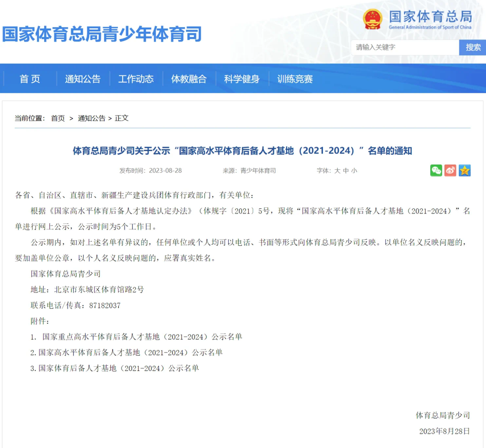Click the 发布时间 2023-08-28 text
This screenshot has width=486, height=448.
click(151, 171)
